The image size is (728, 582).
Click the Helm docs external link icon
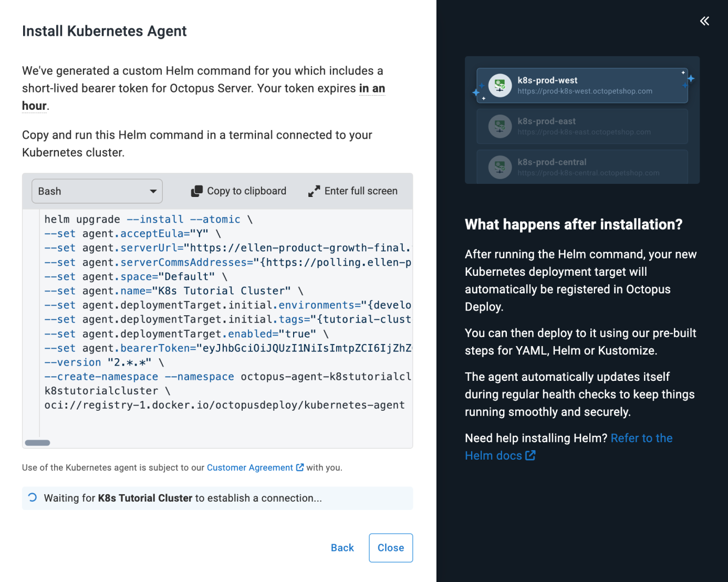pyautogui.click(x=531, y=455)
